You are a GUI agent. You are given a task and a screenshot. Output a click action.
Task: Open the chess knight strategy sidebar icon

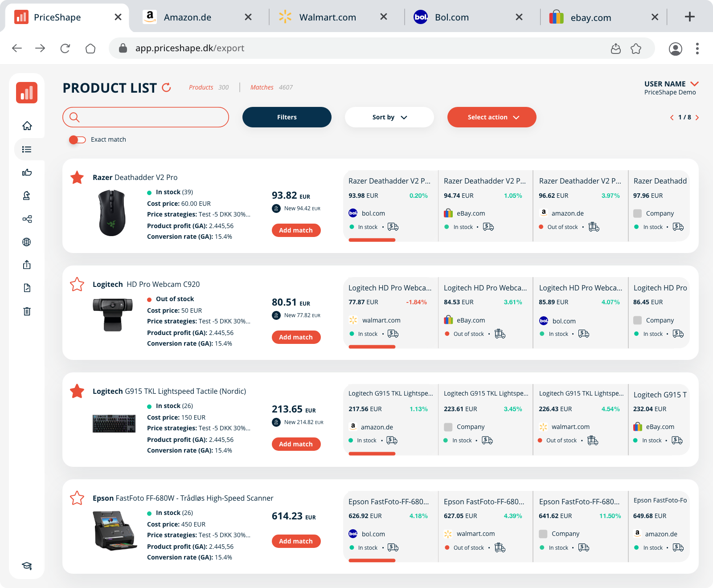pos(27,196)
